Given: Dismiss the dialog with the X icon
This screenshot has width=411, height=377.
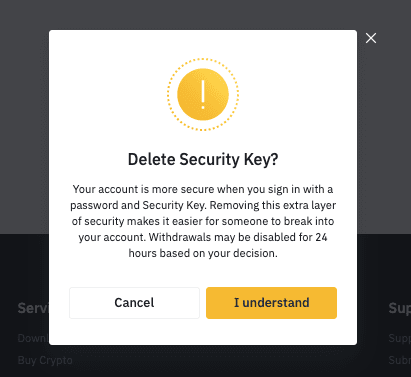Looking at the screenshot, I should click(x=371, y=38).
